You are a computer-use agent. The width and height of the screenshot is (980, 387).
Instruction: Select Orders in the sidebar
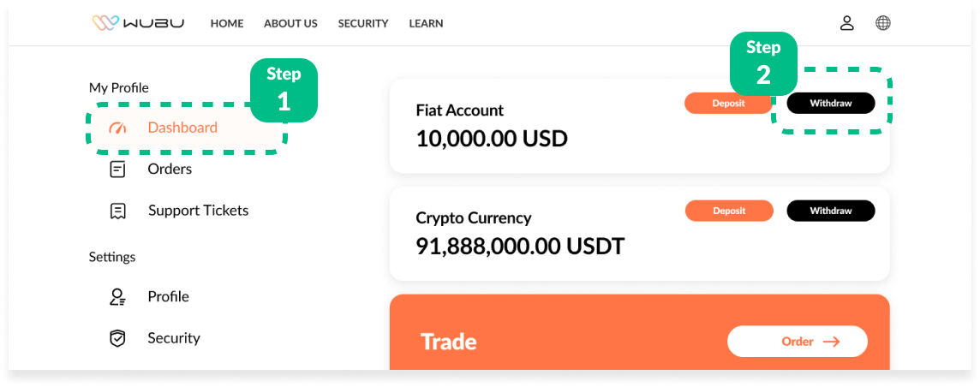(170, 170)
